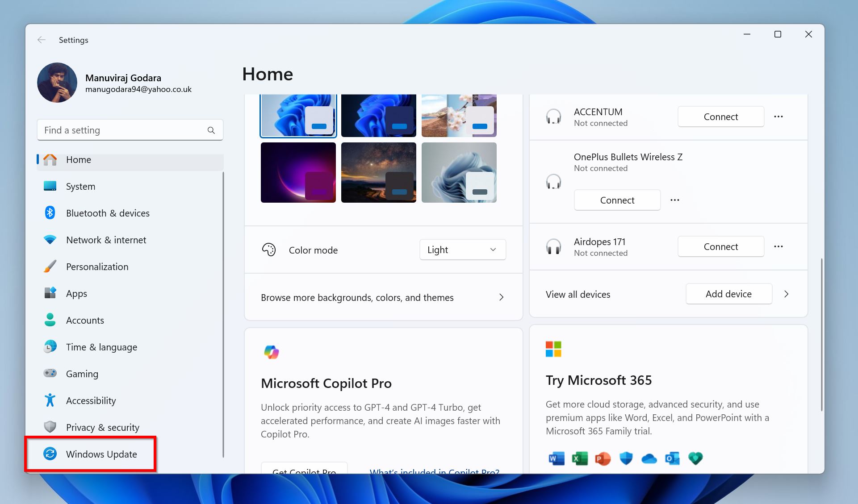The height and width of the screenshot is (504, 858).
Task: Click the Gaming icon in sidebar
Action: (x=50, y=373)
